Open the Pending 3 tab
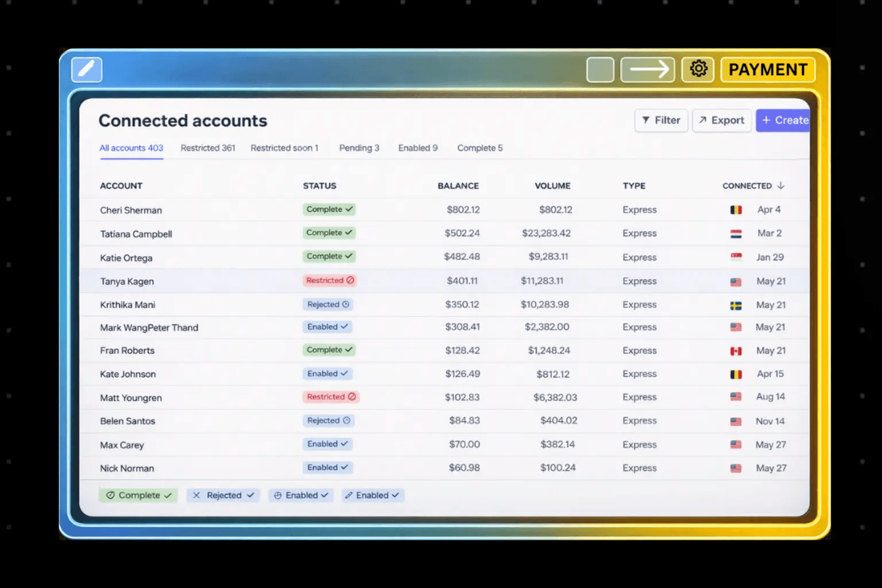882x588 pixels. coord(359,148)
